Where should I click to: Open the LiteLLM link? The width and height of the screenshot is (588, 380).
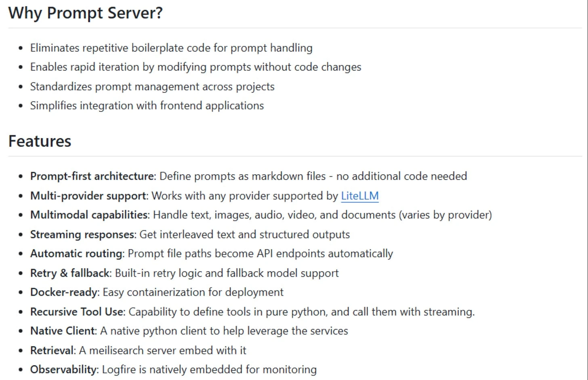[359, 196]
